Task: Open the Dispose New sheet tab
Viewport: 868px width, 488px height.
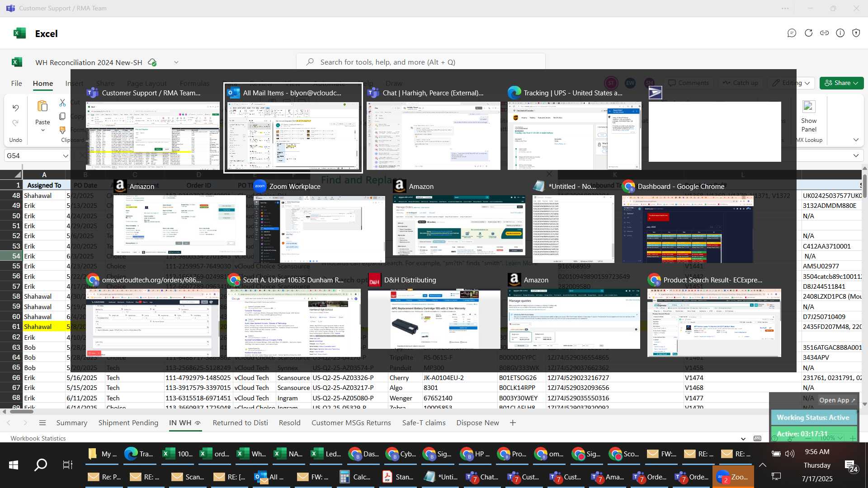Action: coord(477,423)
